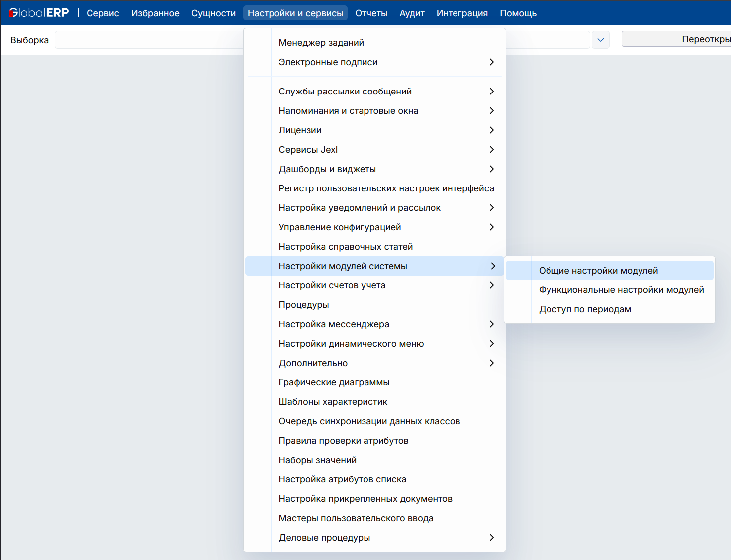Open the Аудит menu

[x=412, y=13]
